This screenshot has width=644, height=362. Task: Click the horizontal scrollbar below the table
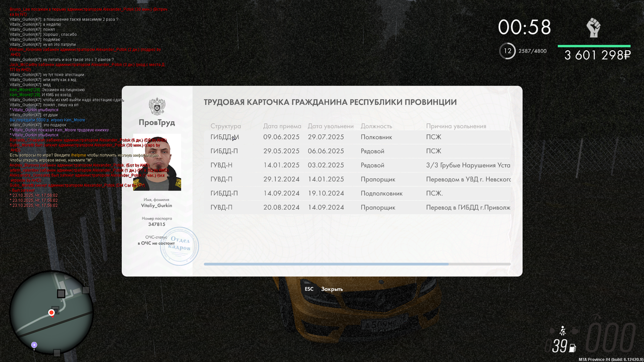tap(326, 263)
